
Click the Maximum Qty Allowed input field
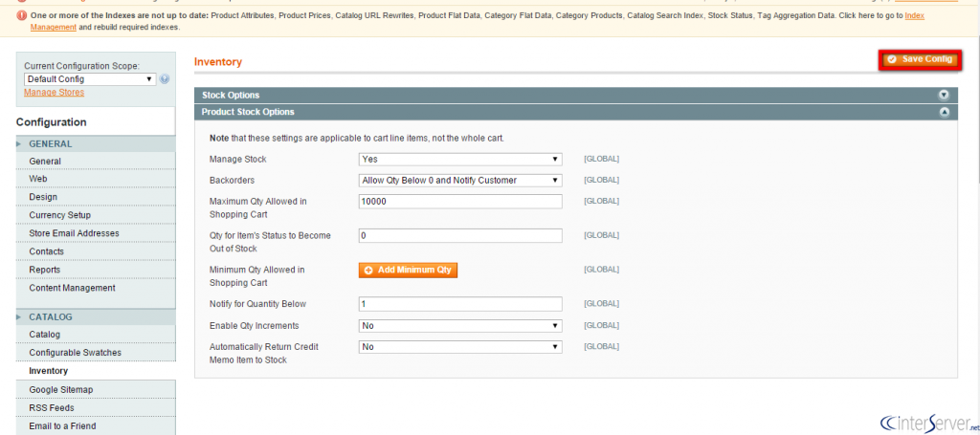click(460, 202)
